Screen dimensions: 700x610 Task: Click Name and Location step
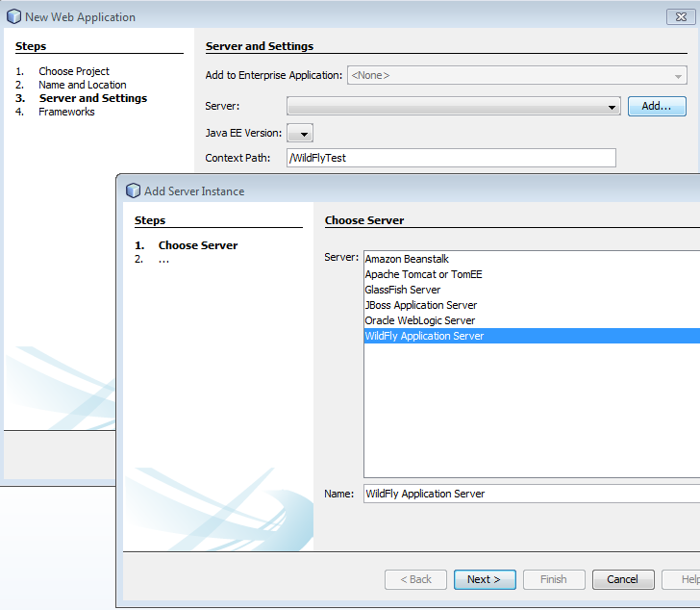pos(82,85)
